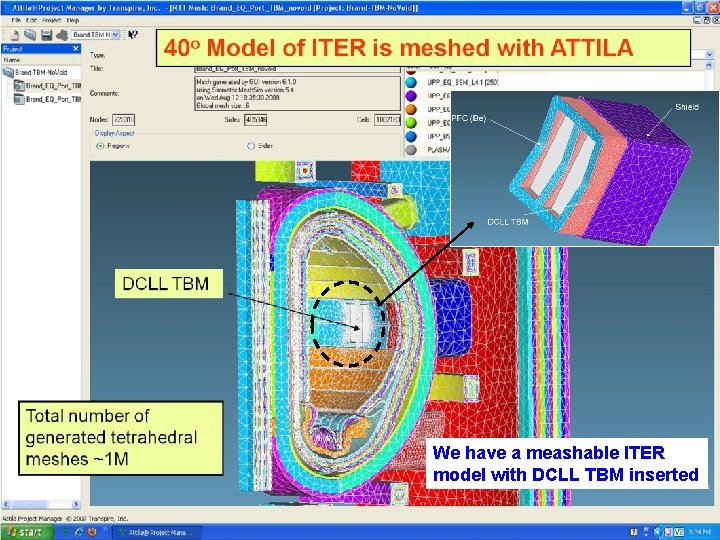Open the File menu

16,20
